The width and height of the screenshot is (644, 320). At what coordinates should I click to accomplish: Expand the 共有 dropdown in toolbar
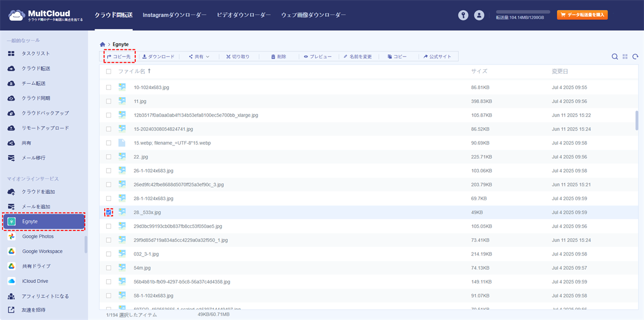[199, 56]
